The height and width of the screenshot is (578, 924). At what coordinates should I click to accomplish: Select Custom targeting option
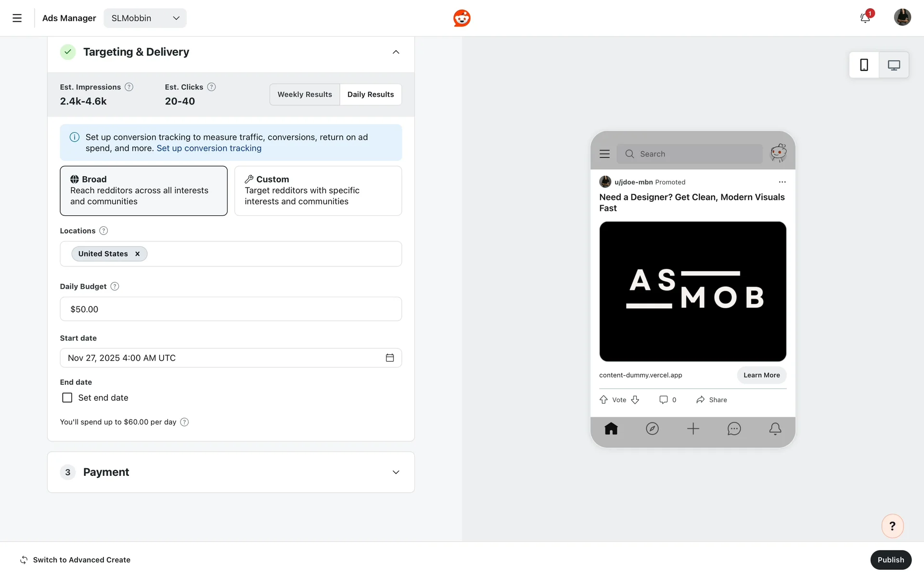pyautogui.click(x=318, y=191)
